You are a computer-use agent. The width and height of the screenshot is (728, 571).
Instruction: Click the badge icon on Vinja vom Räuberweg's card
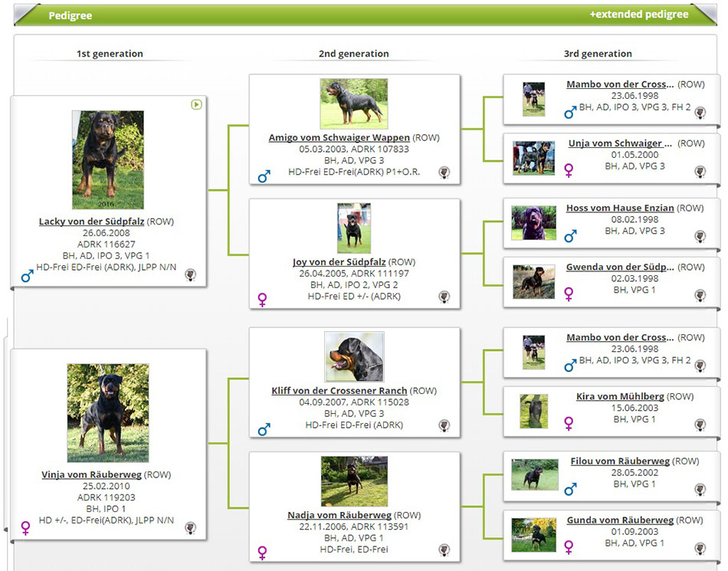(190, 527)
